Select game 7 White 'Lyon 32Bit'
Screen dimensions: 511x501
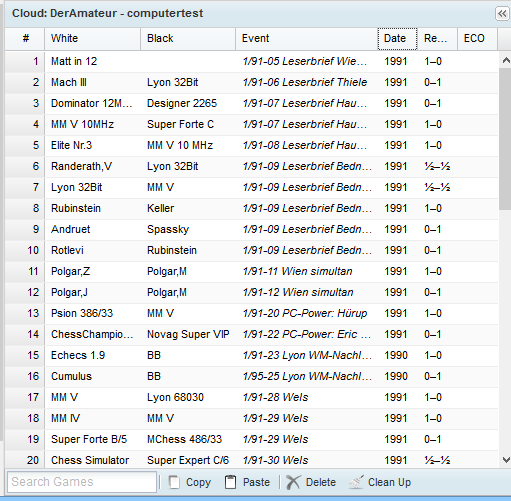(251, 187)
